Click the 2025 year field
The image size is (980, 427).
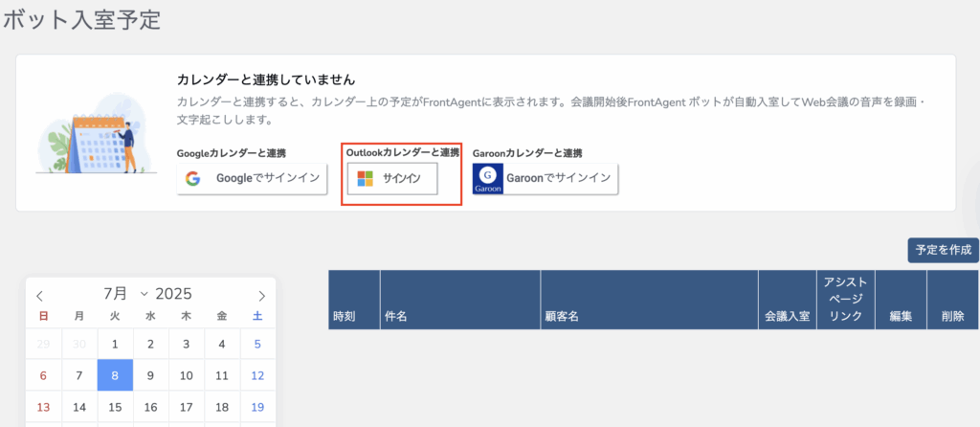[173, 294]
